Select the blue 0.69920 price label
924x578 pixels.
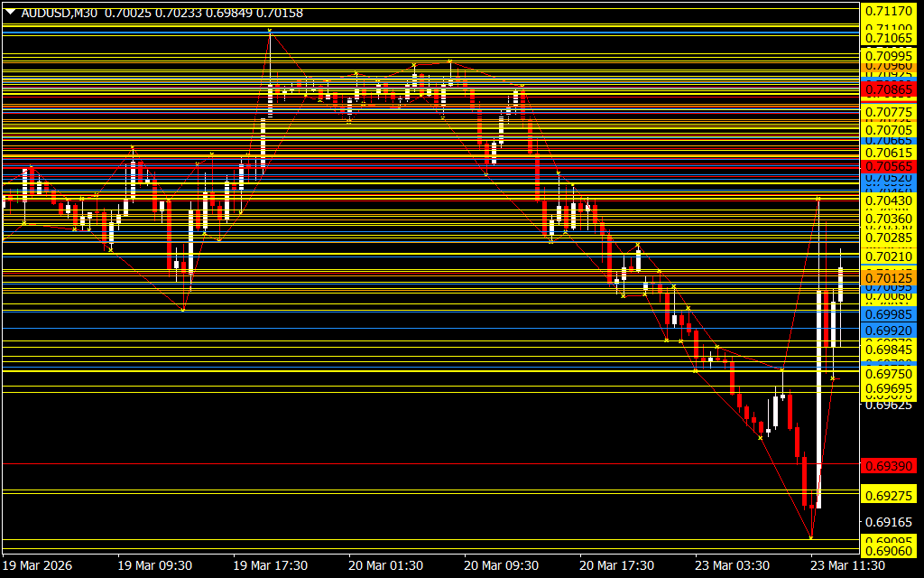tap(889, 331)
